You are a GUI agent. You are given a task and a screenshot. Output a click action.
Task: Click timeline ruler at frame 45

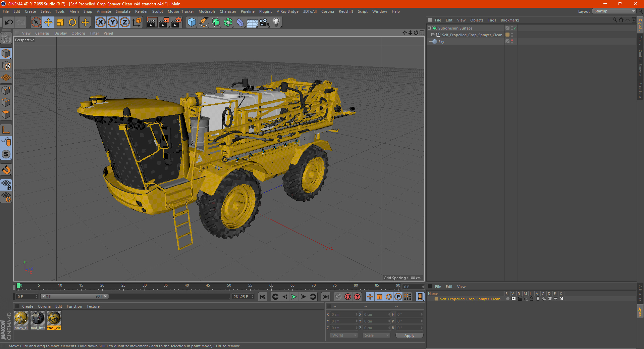coord(208,286)
